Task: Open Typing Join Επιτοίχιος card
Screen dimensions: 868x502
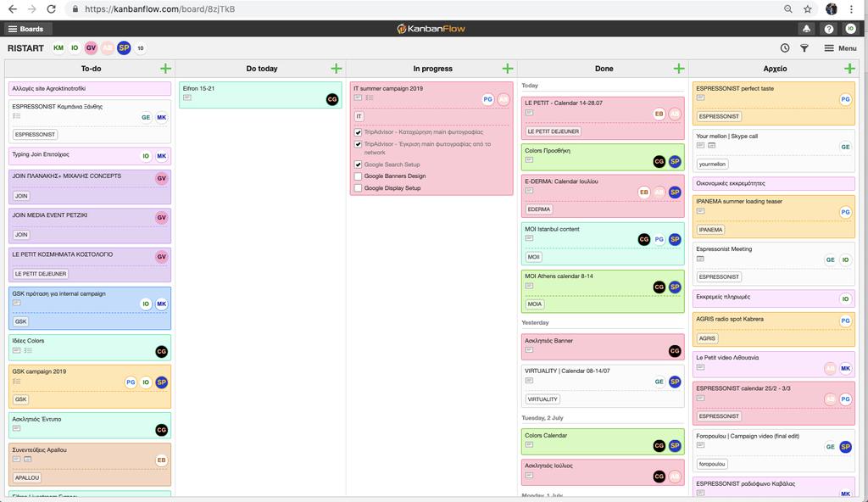Action: 90,156
